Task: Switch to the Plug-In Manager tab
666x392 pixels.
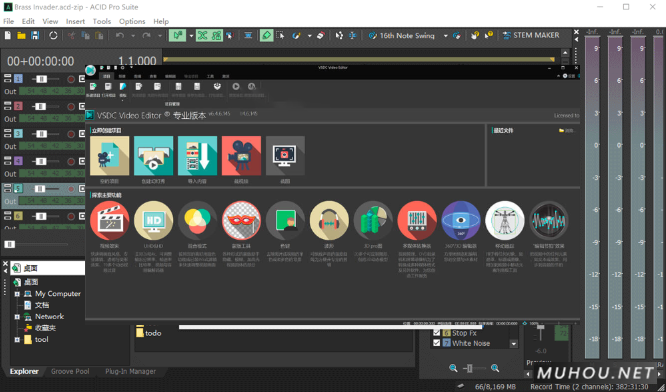Action: tap(130, 371)
